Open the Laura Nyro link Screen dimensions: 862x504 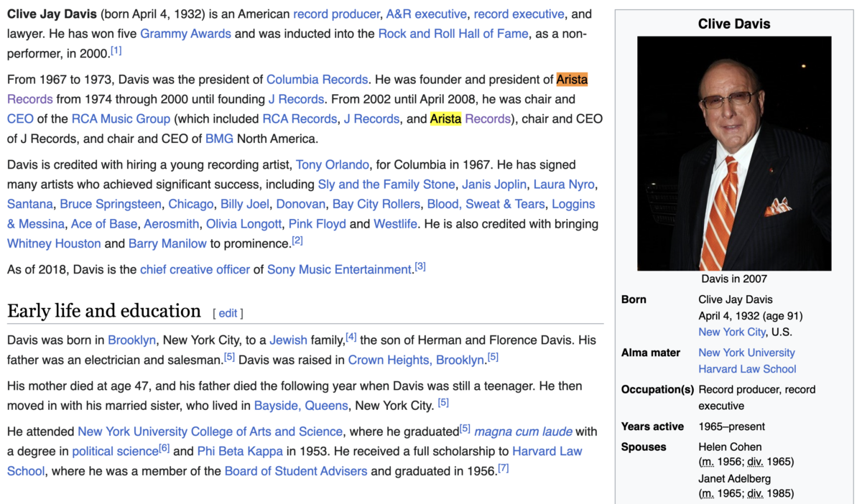[564, 184]
